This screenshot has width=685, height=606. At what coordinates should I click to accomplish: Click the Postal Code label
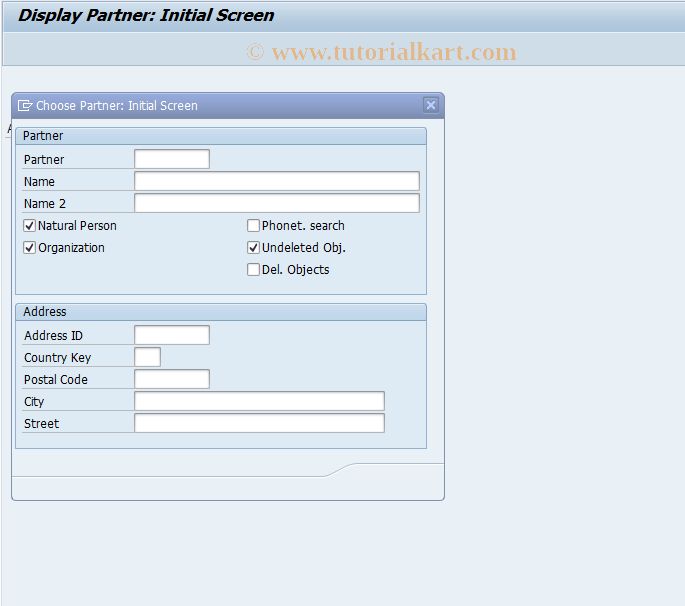tap(55, 379)
